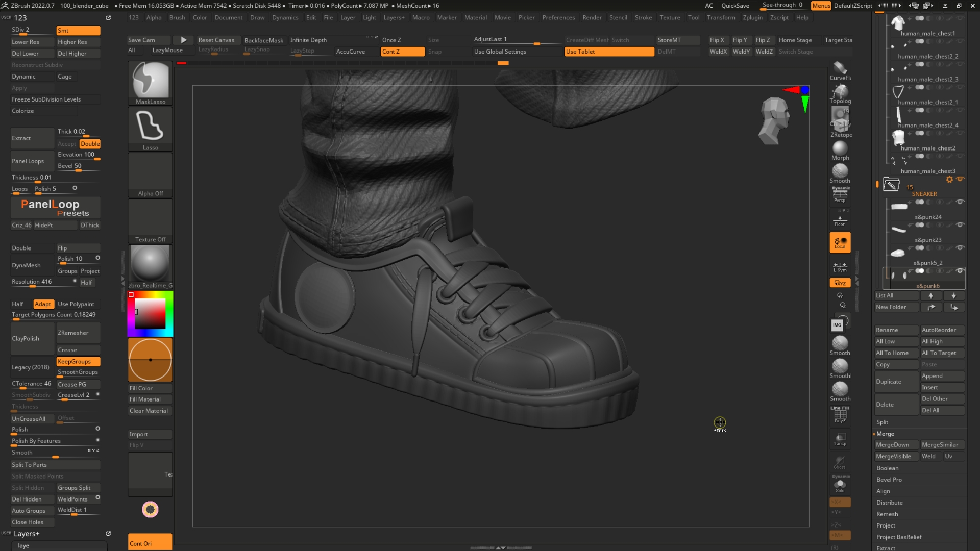Collapse the SNEAKER folder in subtool list

[891, 185]
